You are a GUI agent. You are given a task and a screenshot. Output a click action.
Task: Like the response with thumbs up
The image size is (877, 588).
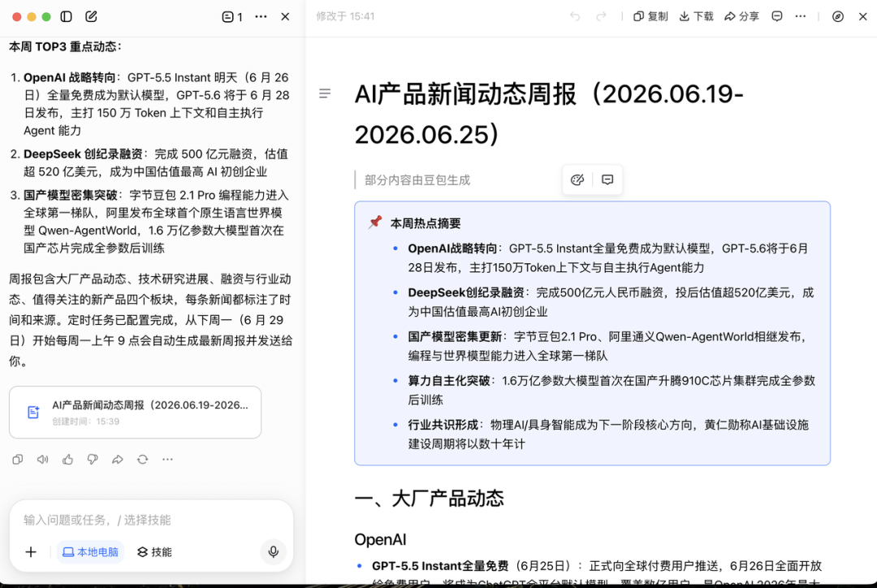[67, 460]
